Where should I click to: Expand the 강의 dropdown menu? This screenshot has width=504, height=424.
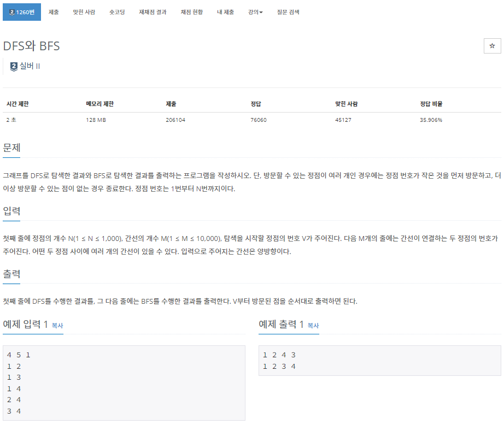coord(255,12)
